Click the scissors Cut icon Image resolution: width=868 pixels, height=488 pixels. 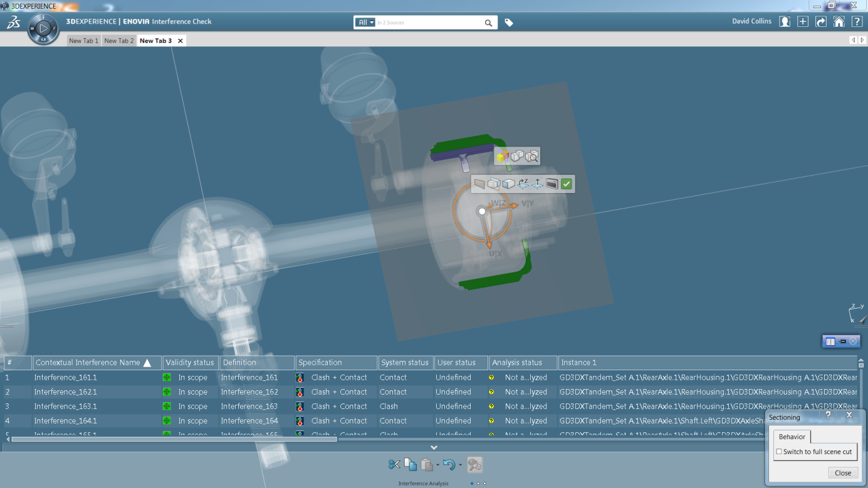pos(394,464)
